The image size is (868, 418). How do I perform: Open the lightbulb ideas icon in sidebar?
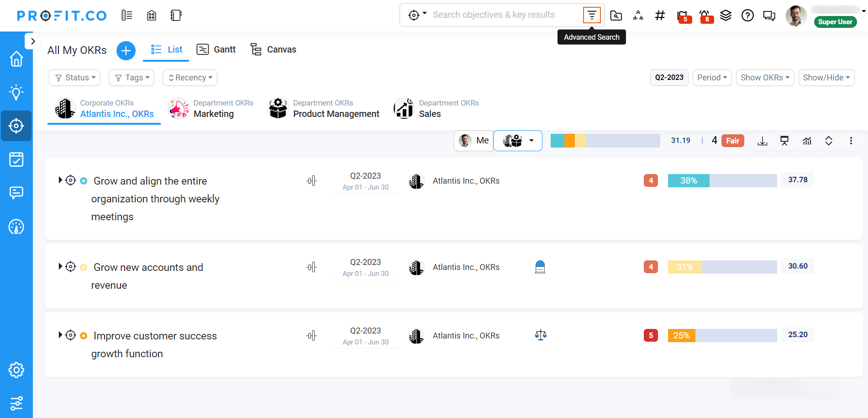pyautogui.click(x=16, y=92)
